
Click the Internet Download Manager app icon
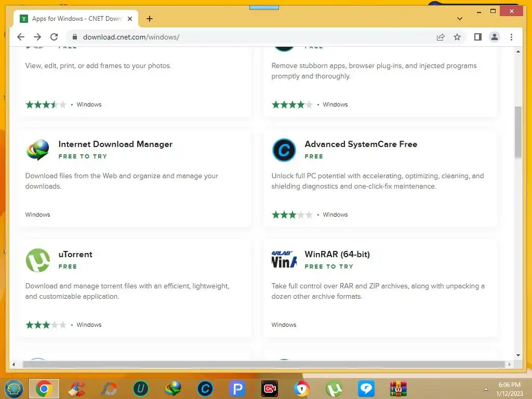(37, 150)
